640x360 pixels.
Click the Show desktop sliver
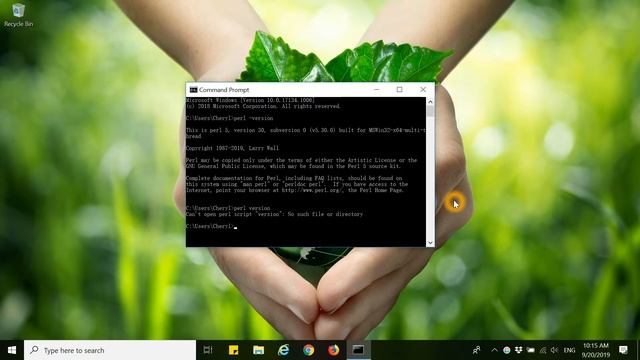(638, 350)
